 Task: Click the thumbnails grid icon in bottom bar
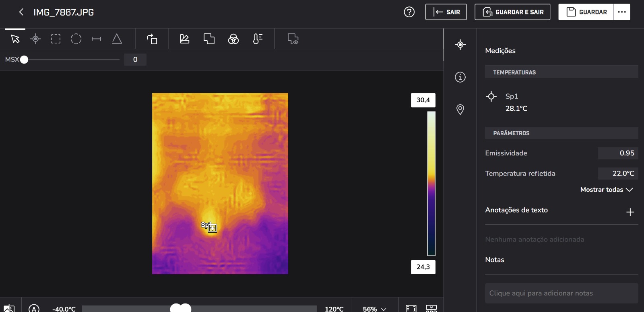431,308
